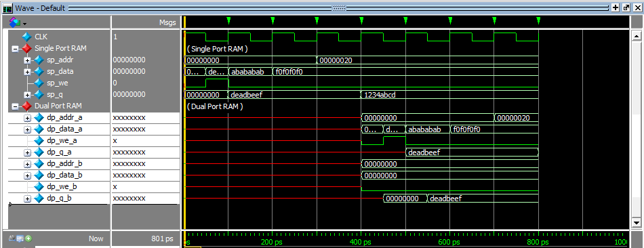Open the signal format dropdown arrow in the header
644x248 pixels.
25,23
